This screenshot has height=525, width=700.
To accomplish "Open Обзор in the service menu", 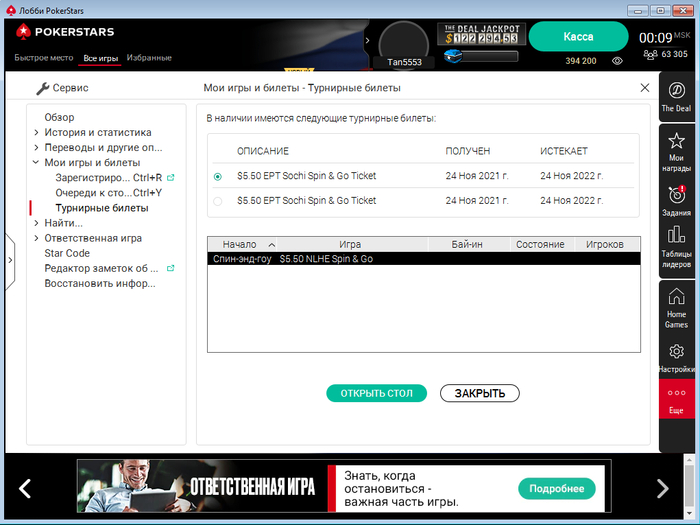I will (59, 117).
